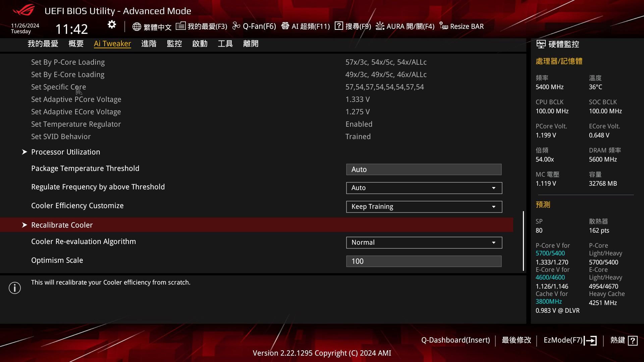644x362 pixels.
Task: Click AURA 開/關(F4) label
Action: pos(411,26)
